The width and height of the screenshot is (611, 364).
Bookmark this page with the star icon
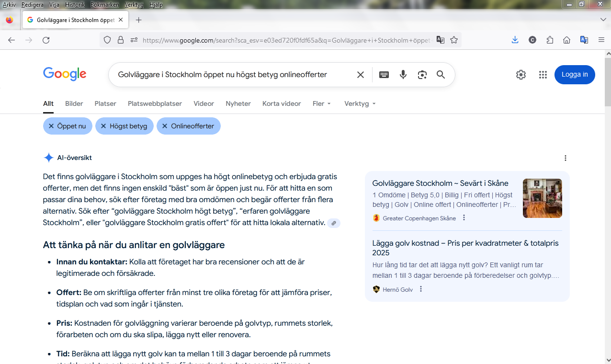point(454,40)
